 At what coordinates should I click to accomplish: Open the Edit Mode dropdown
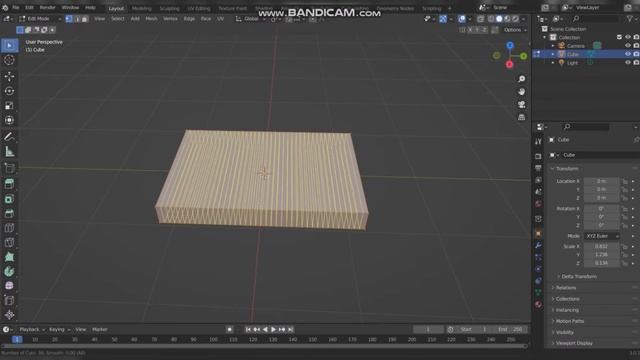(x=40, y=19)
